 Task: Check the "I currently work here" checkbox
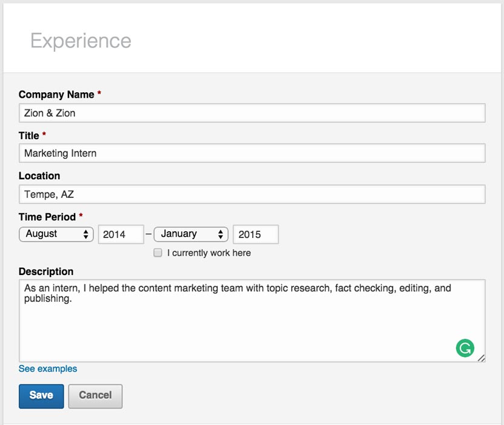tap(158, 253)
